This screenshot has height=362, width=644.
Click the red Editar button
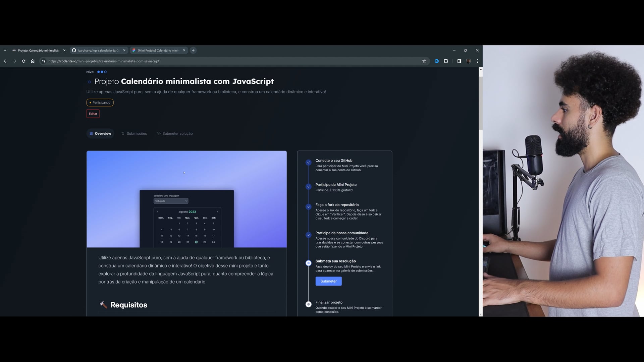click(x=93, y=114)
